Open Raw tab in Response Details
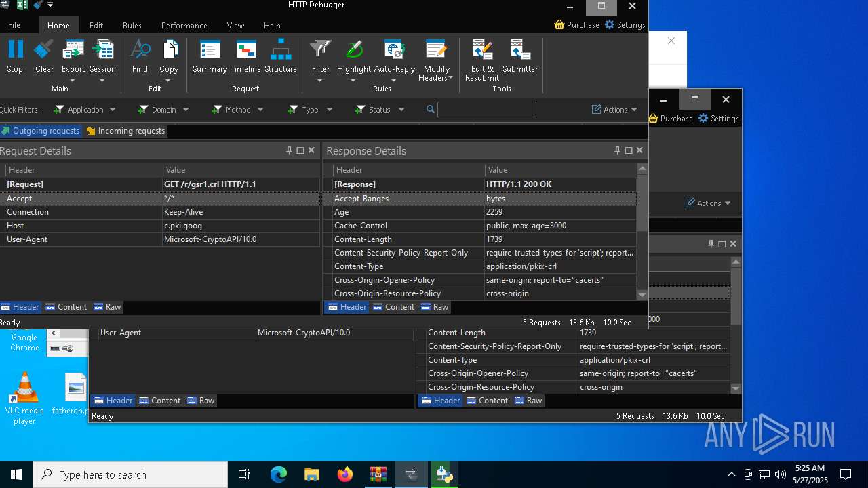868x488 pixels. [x=435, y=307]
